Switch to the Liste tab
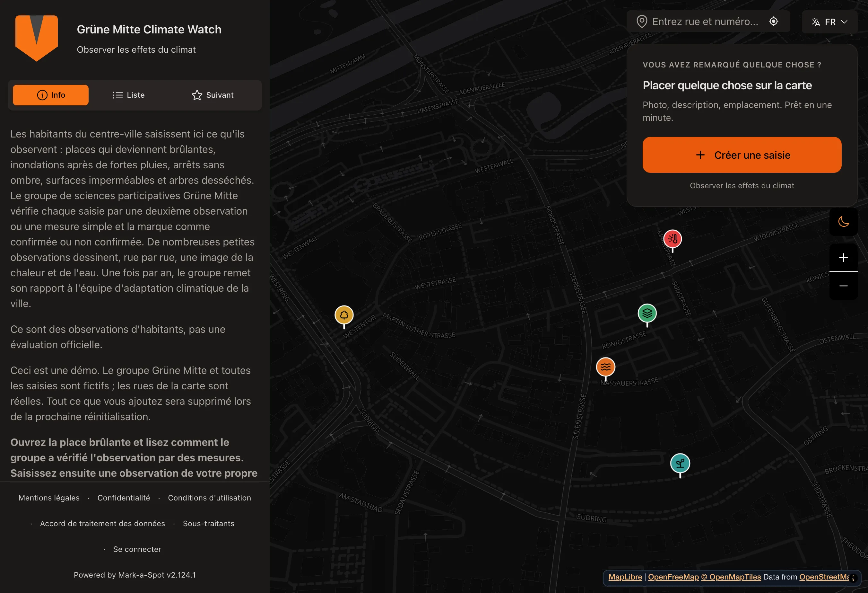868x593 pixels. click(128, 95)
